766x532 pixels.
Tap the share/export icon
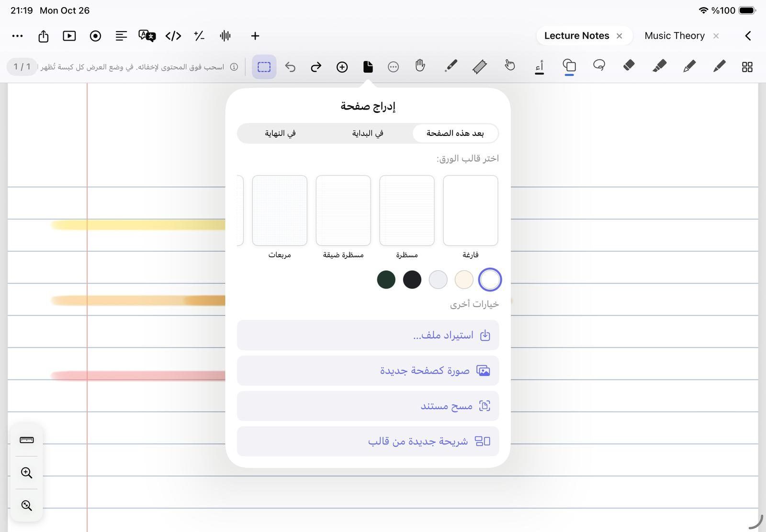(44, 36)
